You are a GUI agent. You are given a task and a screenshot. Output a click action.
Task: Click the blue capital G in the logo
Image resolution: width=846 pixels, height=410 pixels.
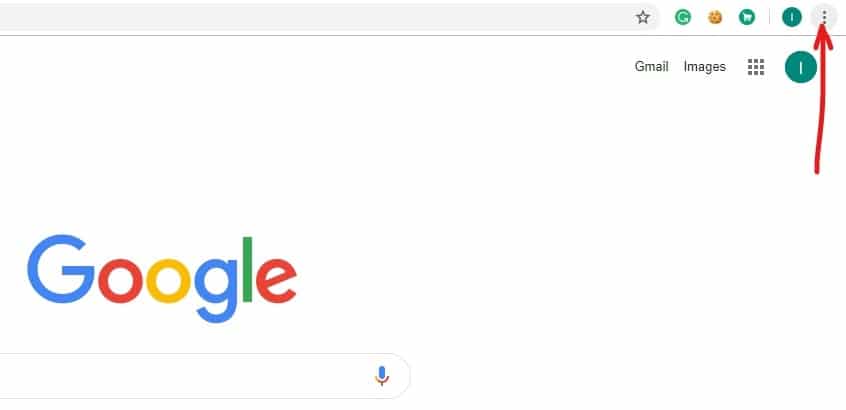(61, 268)
